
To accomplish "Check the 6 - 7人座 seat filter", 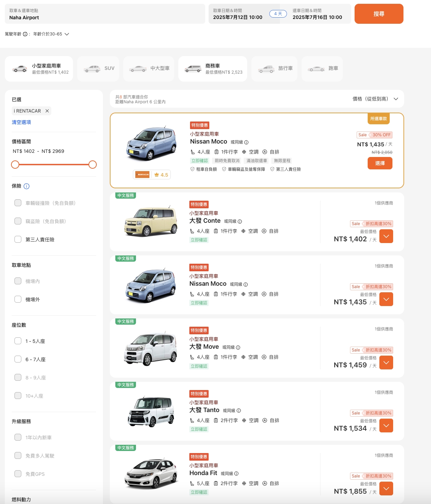I will point(18,359).
